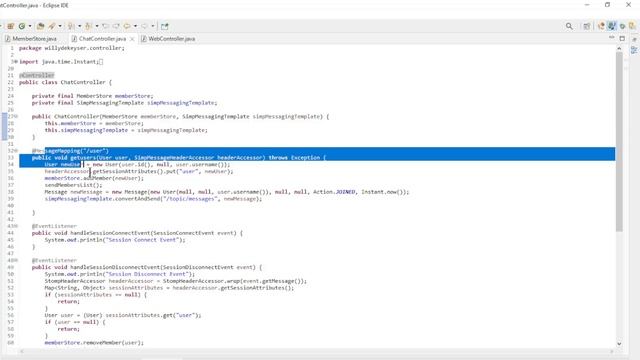Image resolution: width=640 pixels, height=360 pixels.
Task: Click the grey Forward navigation arrow
Action: [144, 26]
